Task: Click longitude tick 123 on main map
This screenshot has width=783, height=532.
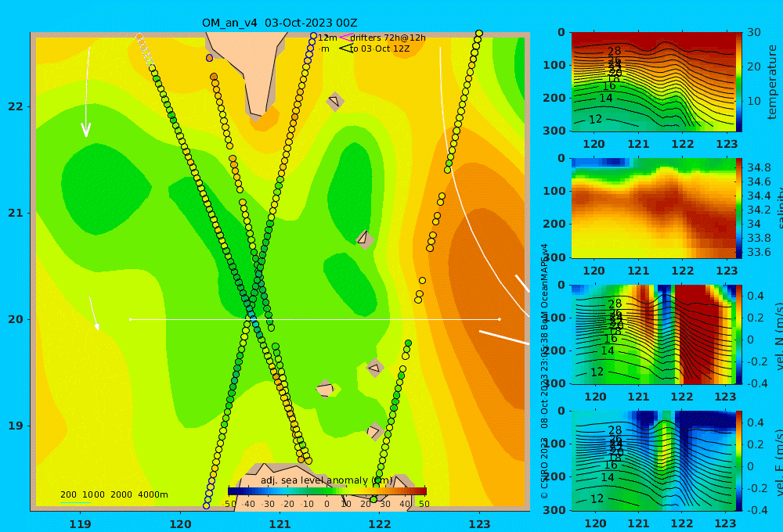Action: tap(480, 524)
